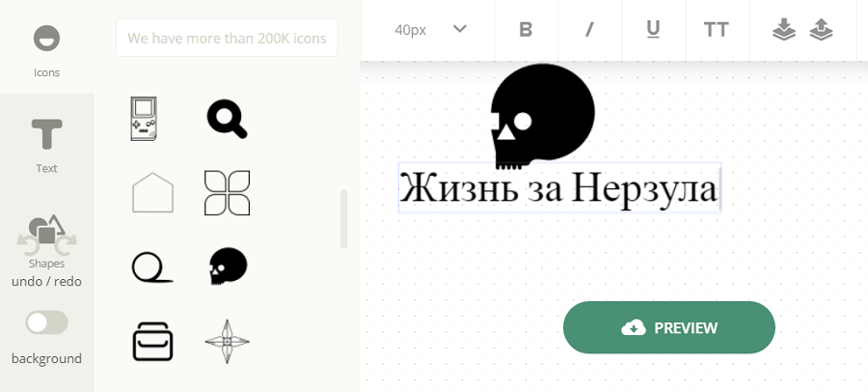Screen dimensions: 868x392
Task: Toggle the background switch
Action: (46, 322)
